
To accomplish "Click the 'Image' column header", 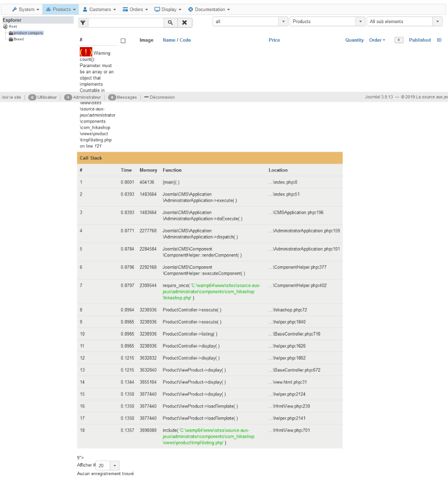I will pyautogui.click(x=146, y=40).
